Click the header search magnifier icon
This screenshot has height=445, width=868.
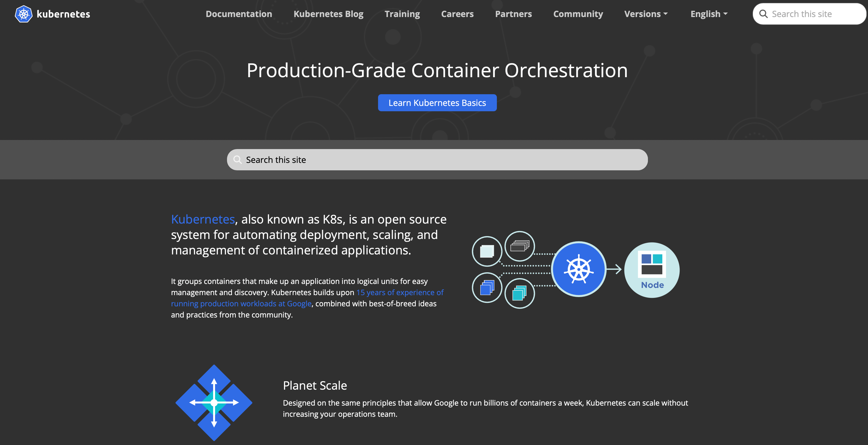(x=763, y=14)
